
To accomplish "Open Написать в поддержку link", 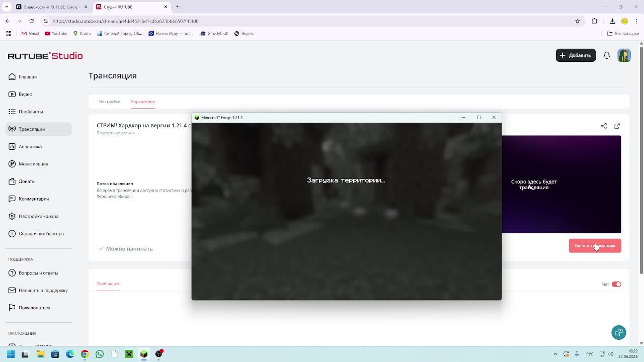I will [38, 290].
